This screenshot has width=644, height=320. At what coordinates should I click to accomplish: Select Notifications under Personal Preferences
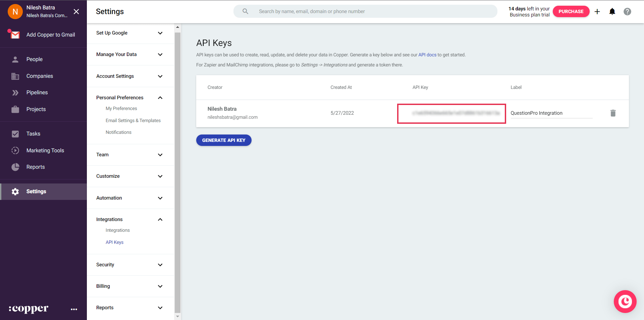[118, 132]
